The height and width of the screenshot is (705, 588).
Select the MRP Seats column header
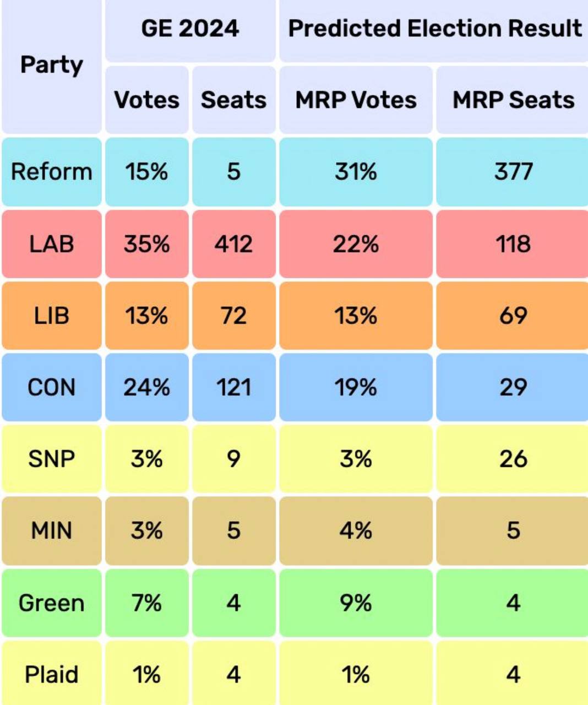coord(513,100)
